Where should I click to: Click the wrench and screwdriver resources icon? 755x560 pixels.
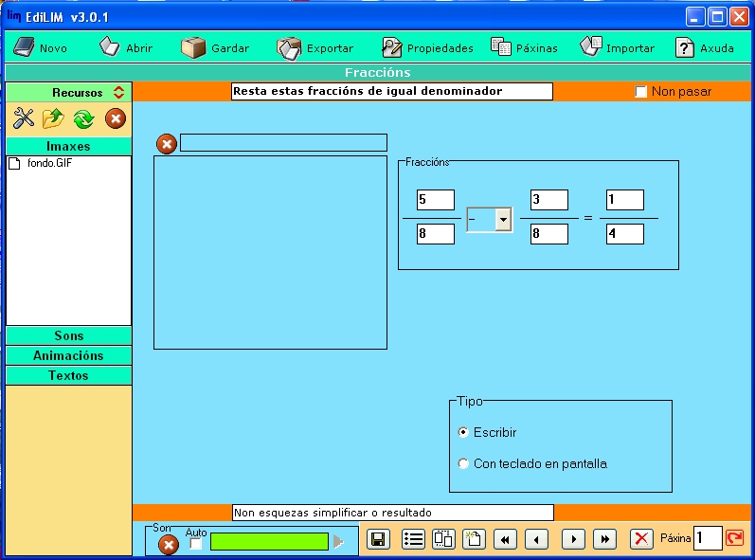click(24, 118)
